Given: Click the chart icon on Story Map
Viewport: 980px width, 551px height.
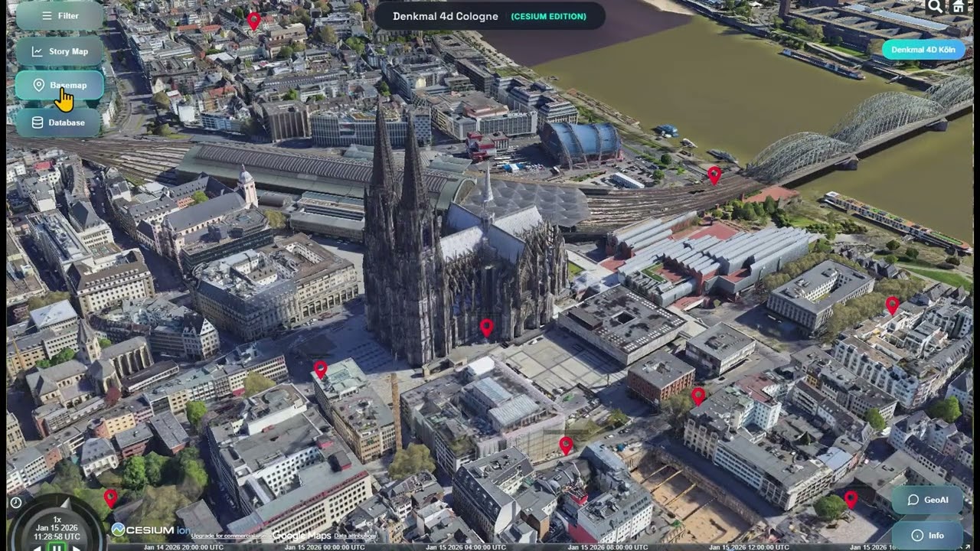Looking at the screenshot, I should point(38,51).
